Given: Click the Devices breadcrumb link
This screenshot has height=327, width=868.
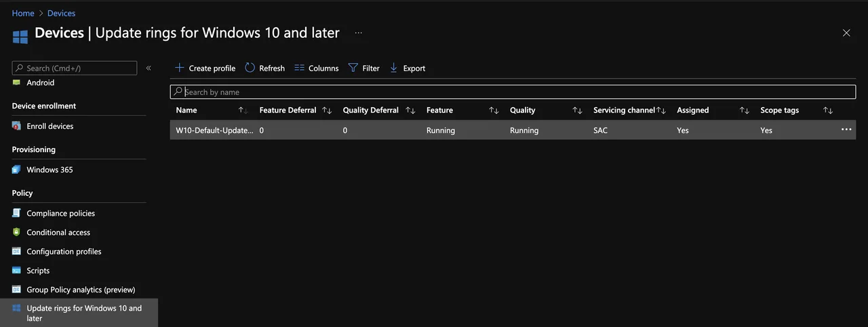Looking at the screenshot, I should tap(61, 13).
